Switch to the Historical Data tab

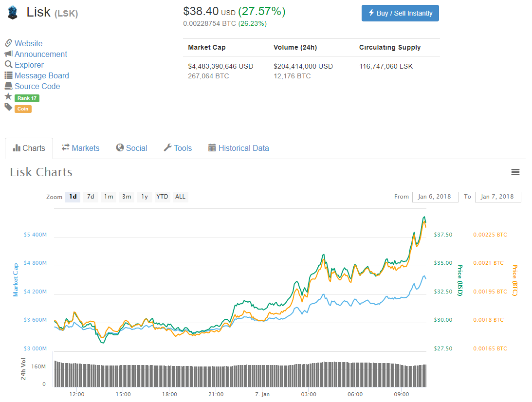pos(238,148)
